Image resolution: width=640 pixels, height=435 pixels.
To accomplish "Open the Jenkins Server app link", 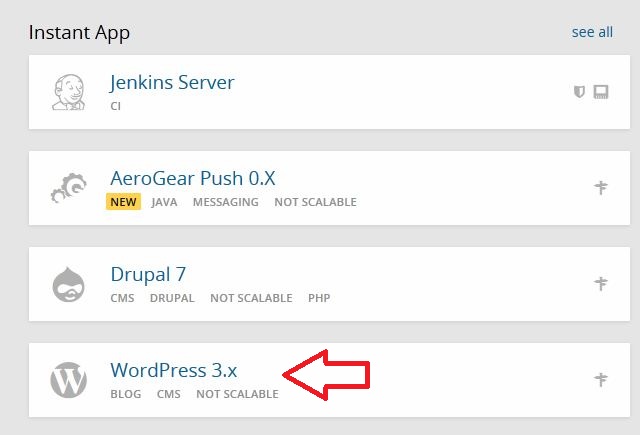I will 172,83.
